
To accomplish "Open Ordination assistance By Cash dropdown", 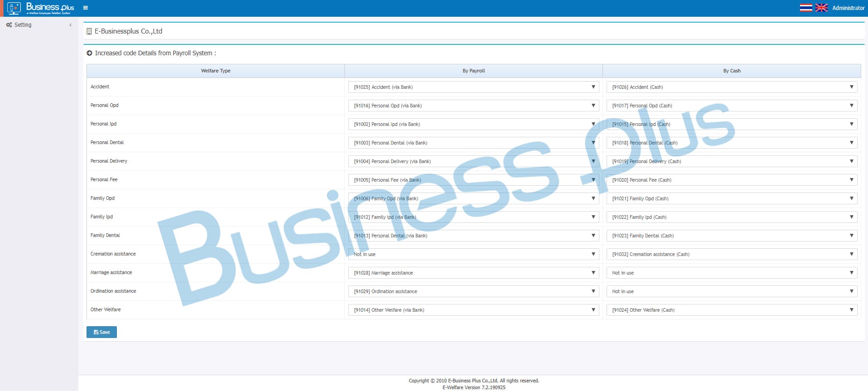I will [x=732, y=291].
